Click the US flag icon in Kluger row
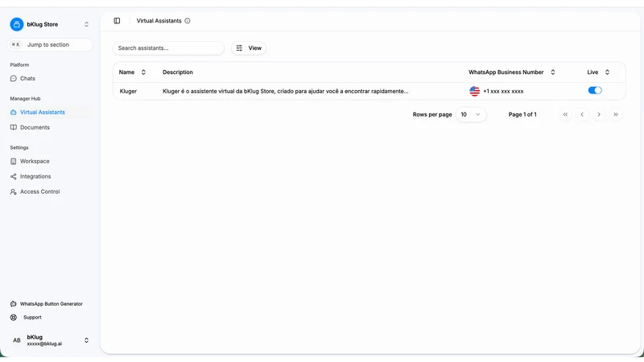This screenshot has width=644, height=362. 474,91
